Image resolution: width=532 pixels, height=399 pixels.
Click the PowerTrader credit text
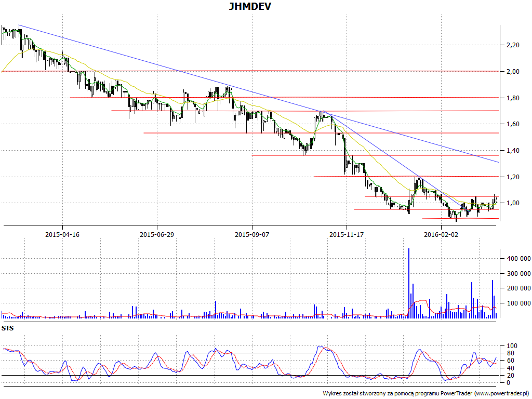pyautogui.click(x=427, y=394)
